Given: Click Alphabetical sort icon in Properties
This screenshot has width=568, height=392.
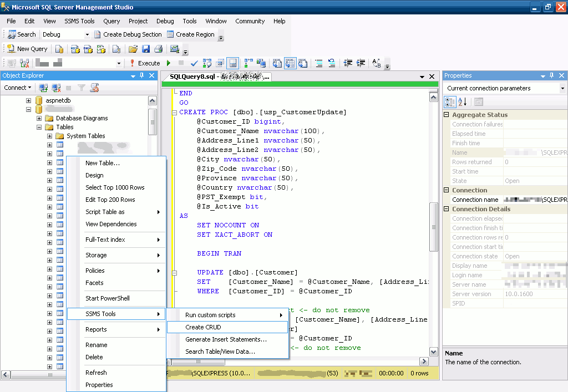Looking at the screenshot, I should click(x=463, y=102).
